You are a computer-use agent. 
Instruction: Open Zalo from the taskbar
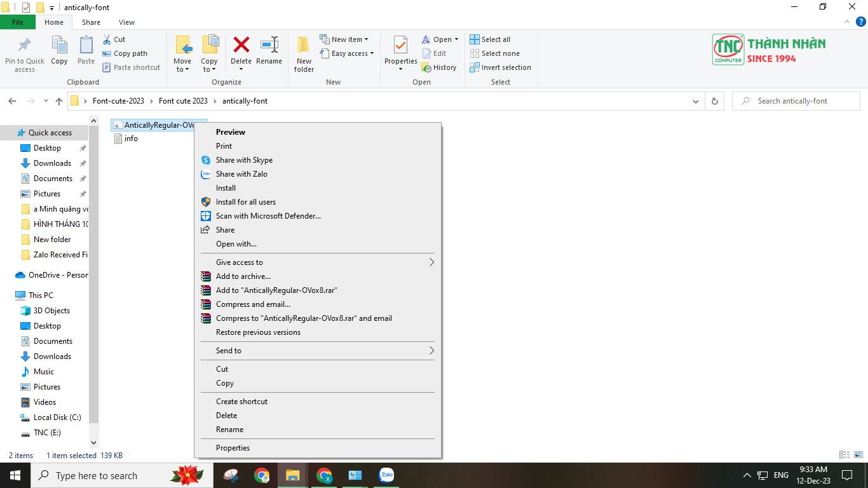(386, 475)
